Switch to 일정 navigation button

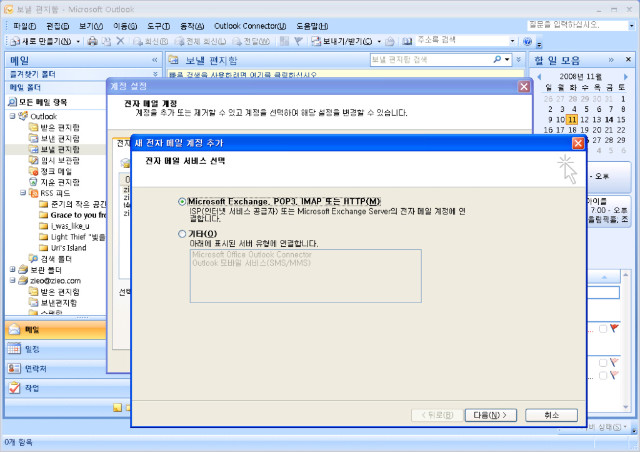(56, 349)
